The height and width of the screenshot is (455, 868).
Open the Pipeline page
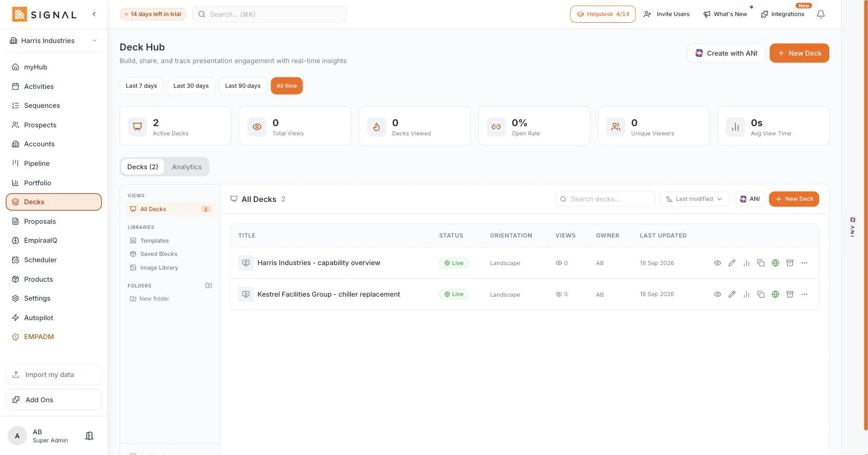tap(54, 164)
